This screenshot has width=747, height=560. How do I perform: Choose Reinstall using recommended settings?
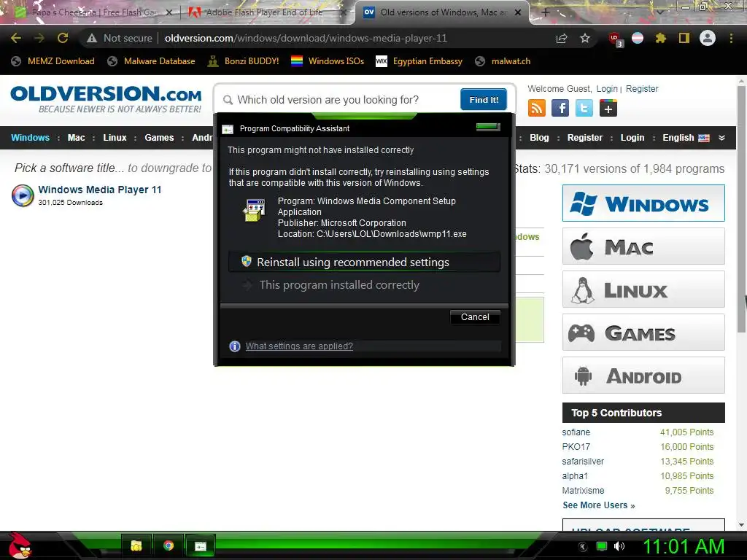pos(365,262)
